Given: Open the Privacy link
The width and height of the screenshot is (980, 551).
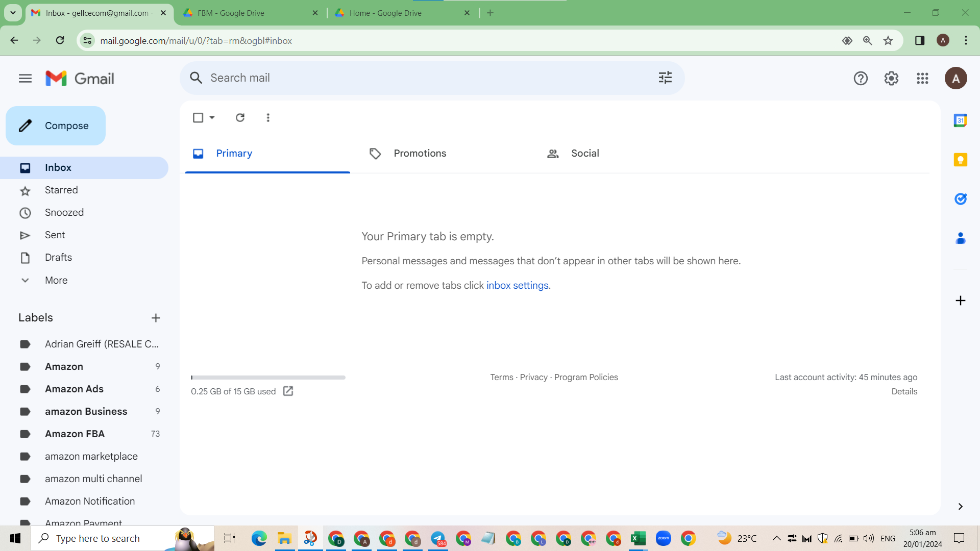Looking at the screenshot, I should click(533, 377).
